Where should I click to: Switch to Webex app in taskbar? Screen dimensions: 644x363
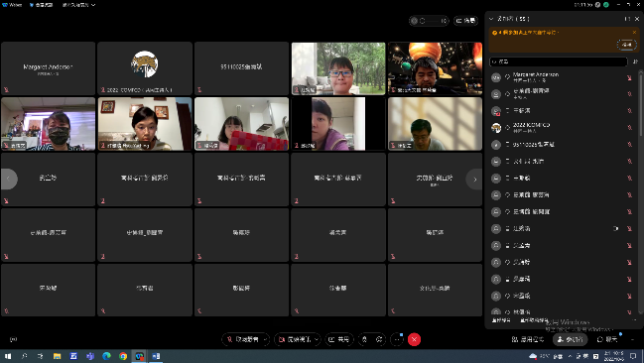(139, 356)
